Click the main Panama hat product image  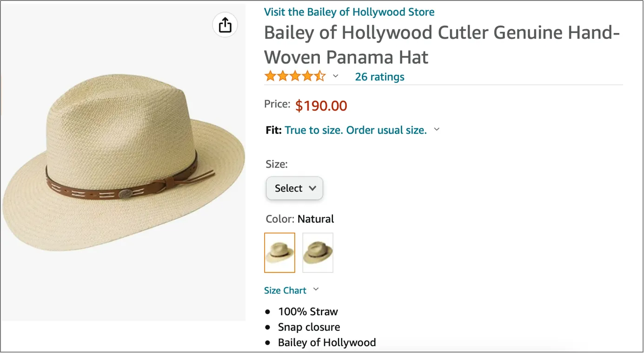(123, 162)
